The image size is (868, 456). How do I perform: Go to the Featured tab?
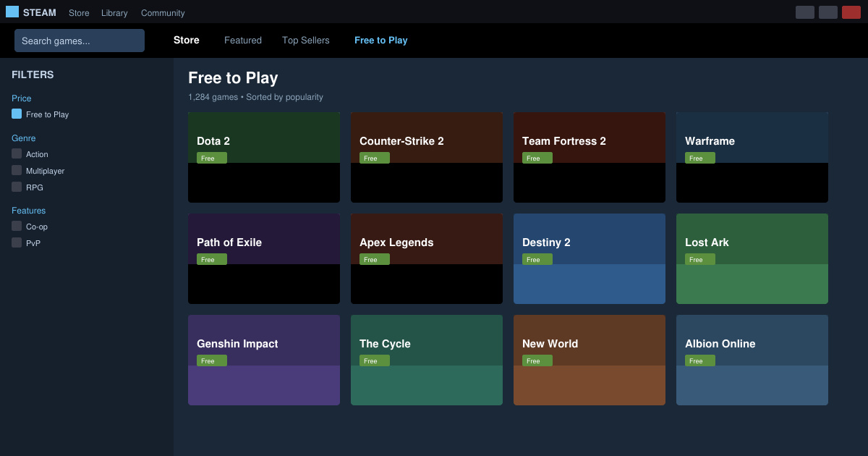click(243, 41)
